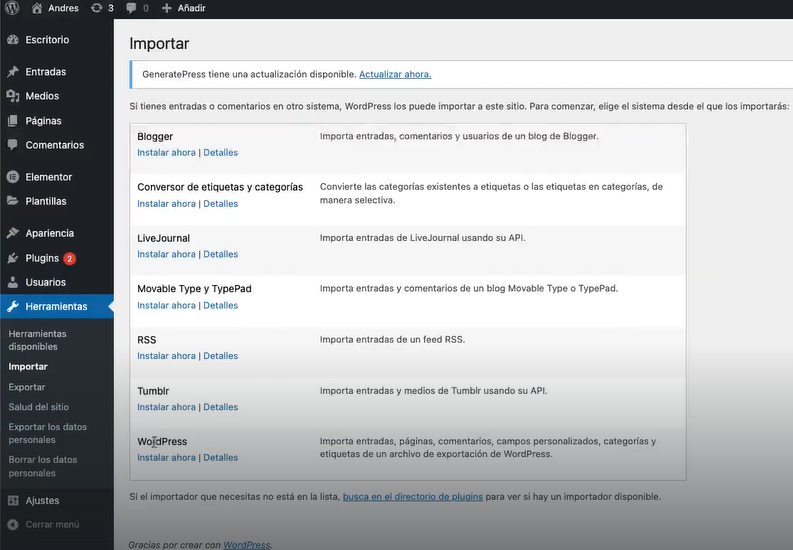Install the RSS importer now
Image resolution: width=793 pixels, height=550 pixels.
[166, 356]
